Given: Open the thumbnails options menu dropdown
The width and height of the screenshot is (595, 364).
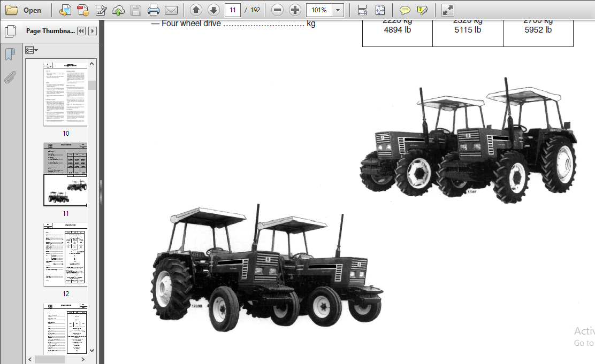Looking at the screenshot, I should point(32,50).
